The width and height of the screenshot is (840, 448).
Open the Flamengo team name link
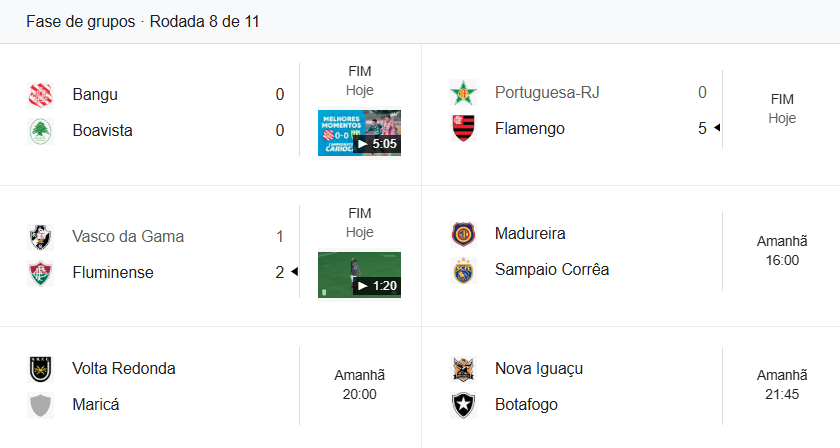coord(529,128)
